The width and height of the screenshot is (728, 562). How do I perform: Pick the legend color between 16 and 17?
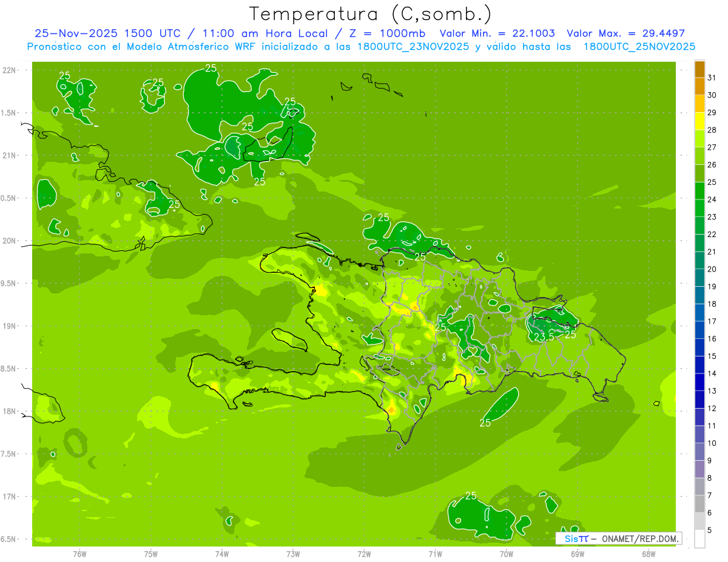(699, 330)
